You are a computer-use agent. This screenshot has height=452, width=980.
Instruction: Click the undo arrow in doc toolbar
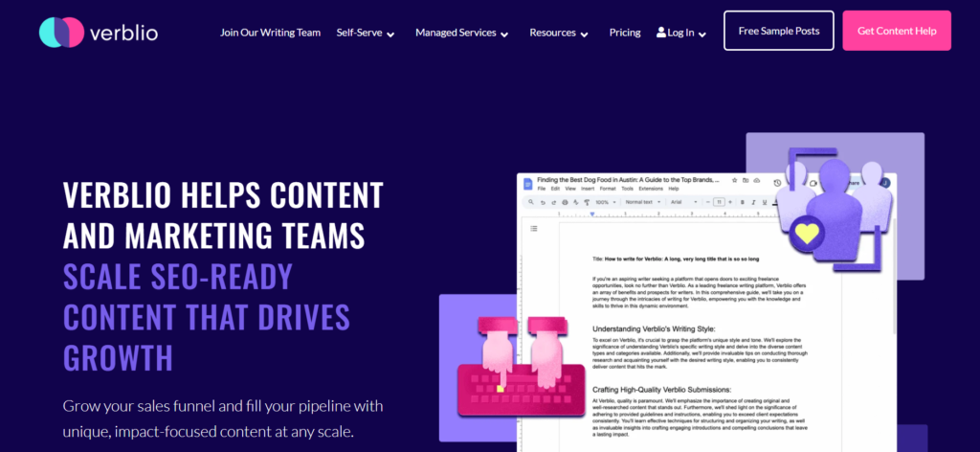pyautogui.click(x=543, y=203)
